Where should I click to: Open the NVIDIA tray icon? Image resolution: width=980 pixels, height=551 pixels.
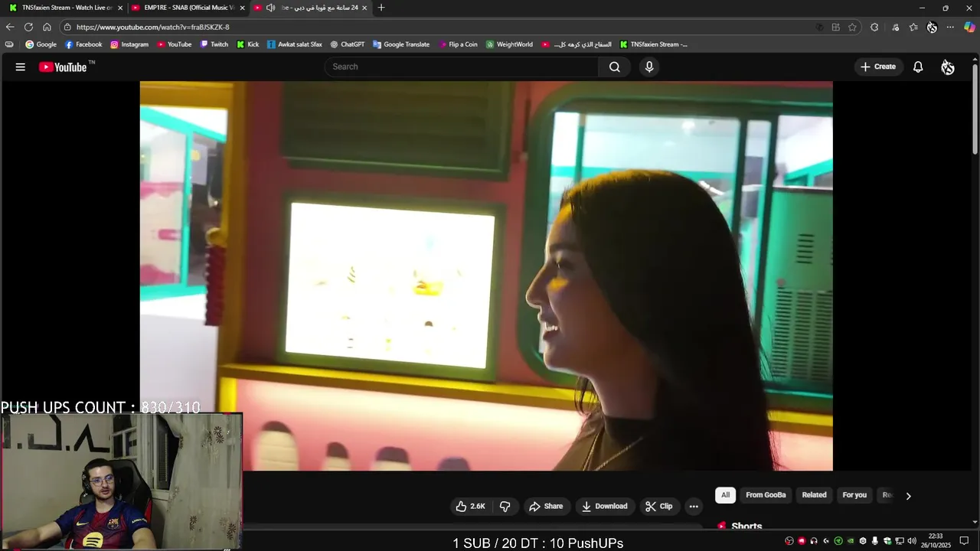coord(851,541)
